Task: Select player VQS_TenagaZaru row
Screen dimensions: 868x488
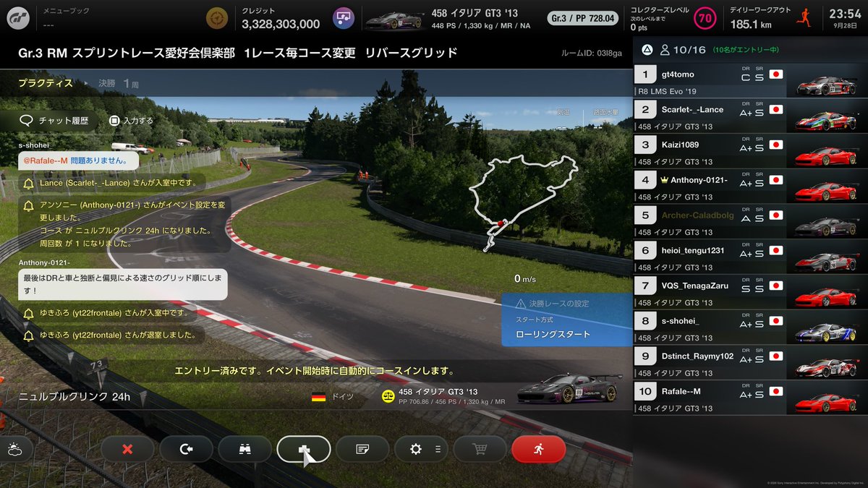Action: pyautogui.click(x=750, y=292)
